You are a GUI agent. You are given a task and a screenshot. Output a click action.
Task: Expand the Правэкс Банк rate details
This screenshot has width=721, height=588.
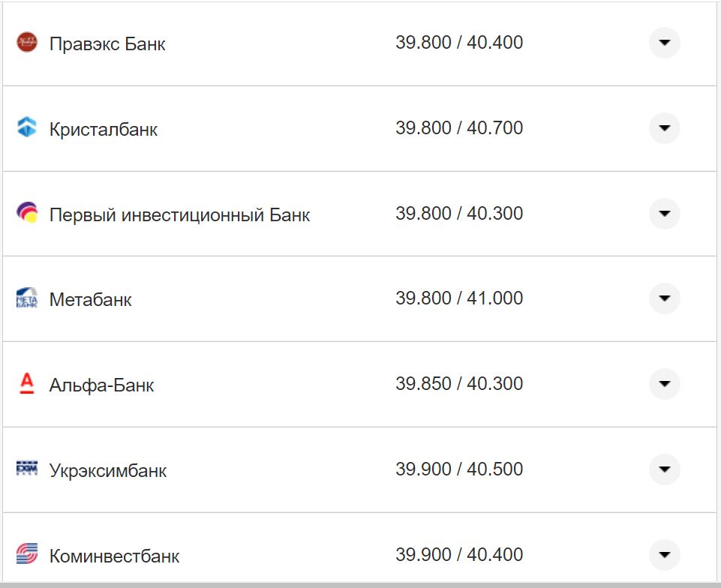(x=663, y=43)
